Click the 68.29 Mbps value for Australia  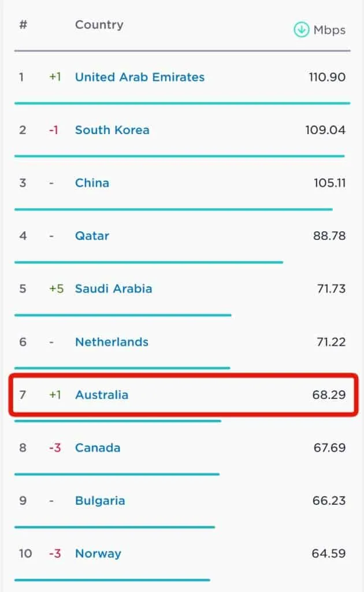pos(329,395)
